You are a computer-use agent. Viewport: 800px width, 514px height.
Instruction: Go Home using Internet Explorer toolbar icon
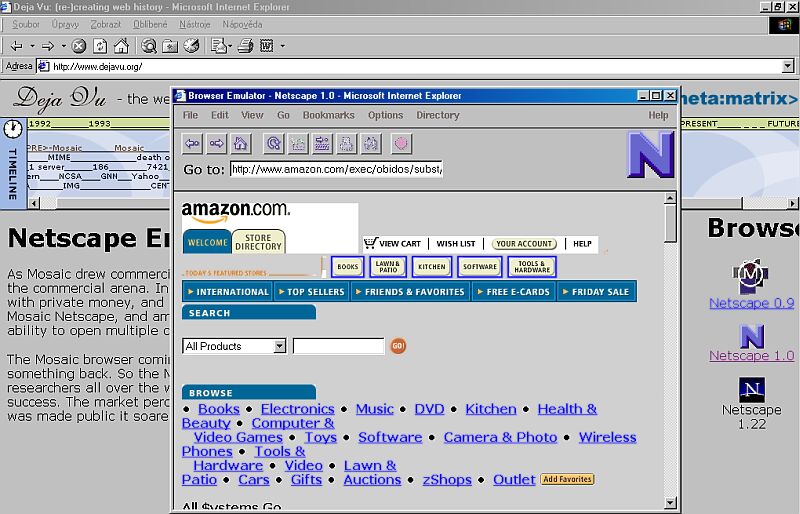(121, 46)
